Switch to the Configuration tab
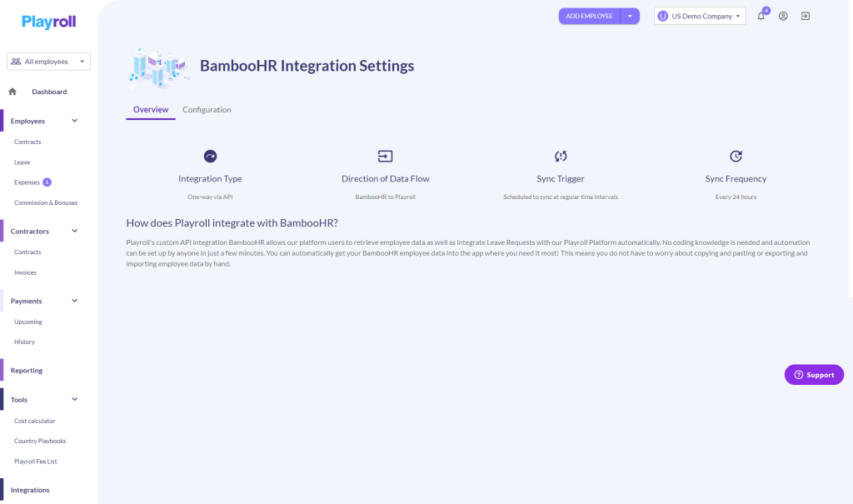 coord(206,109)
